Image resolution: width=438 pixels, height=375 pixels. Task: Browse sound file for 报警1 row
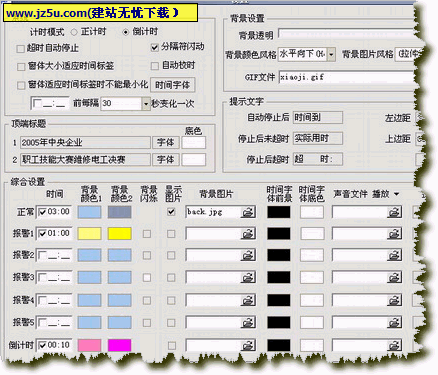point(394,234)
